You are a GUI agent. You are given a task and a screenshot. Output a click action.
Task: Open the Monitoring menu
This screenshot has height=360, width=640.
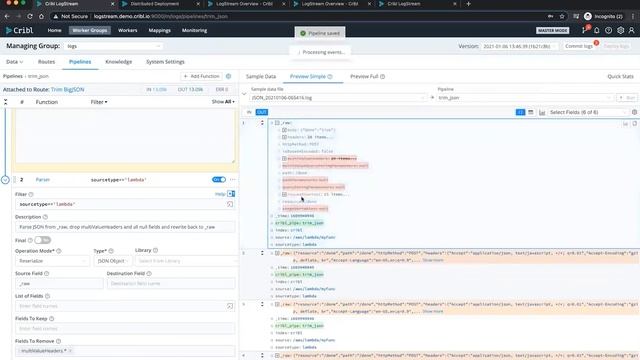pos(194,30)
